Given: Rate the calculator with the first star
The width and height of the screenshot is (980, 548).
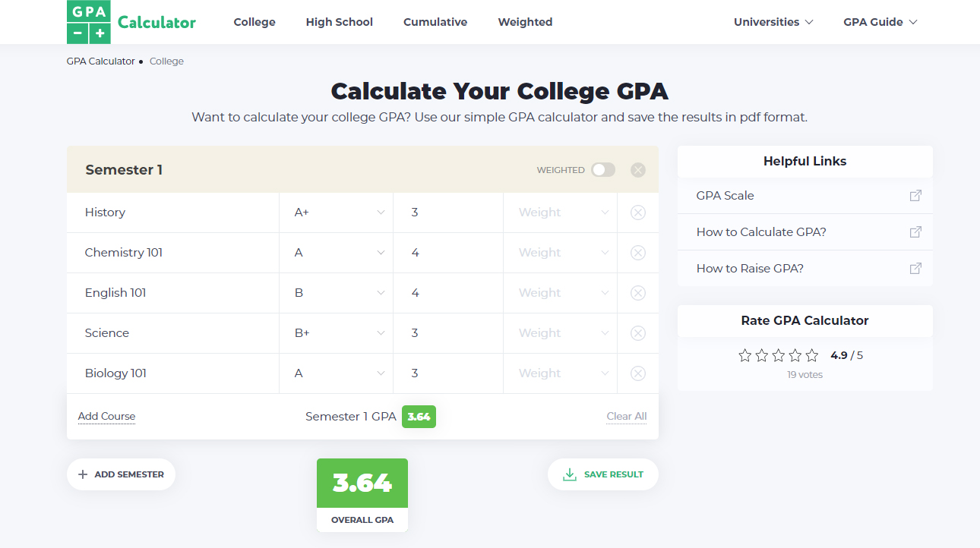Looking at the screenshot, I should coord(744,355).
